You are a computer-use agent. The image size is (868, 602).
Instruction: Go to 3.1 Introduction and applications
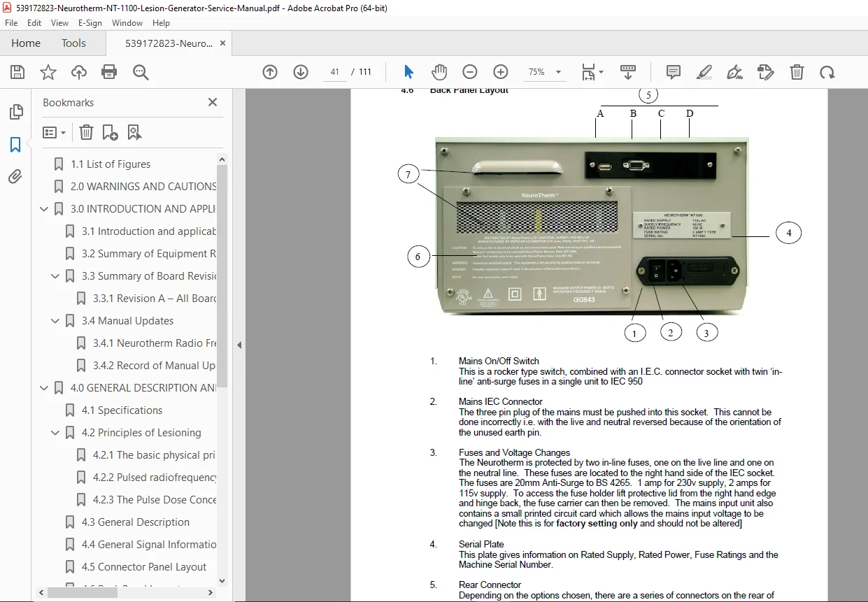pyautogui.click(x=149, y=231)
